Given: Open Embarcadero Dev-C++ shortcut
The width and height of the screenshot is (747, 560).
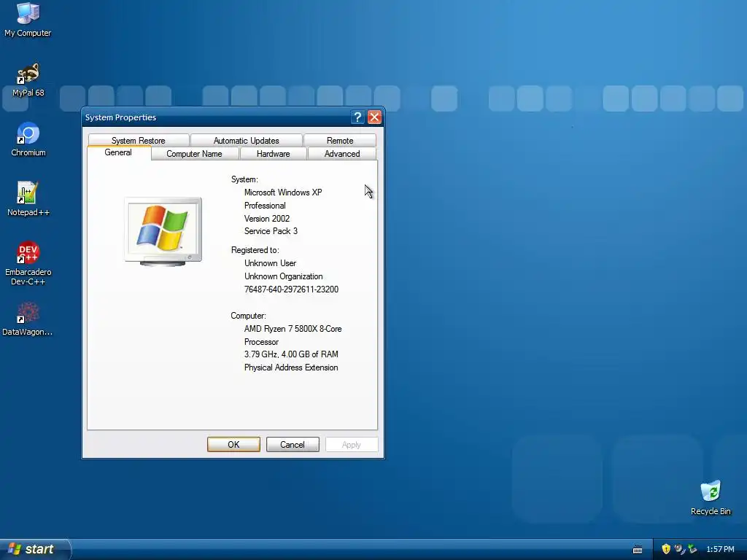Looking at the screenshot, I should 28,263.
